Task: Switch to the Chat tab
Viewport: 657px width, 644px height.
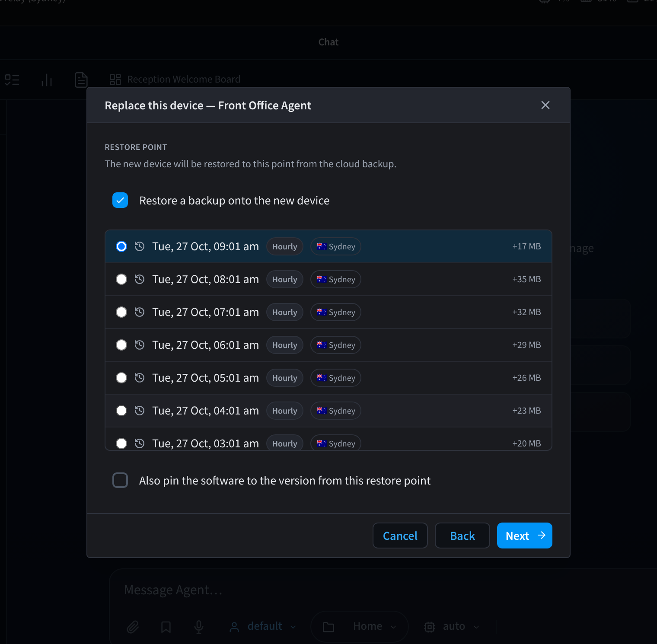Action: coord(328,42)
